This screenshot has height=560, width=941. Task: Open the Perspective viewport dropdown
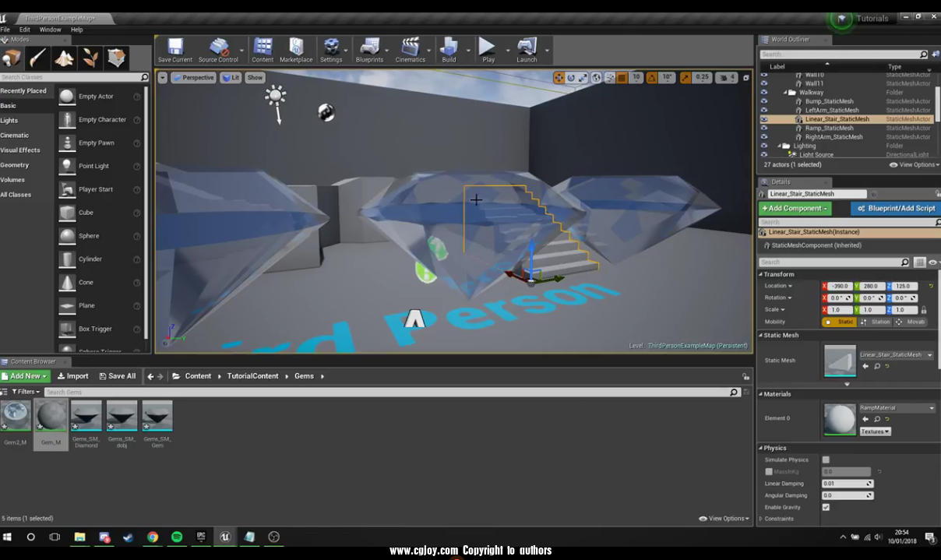[193, 78]
